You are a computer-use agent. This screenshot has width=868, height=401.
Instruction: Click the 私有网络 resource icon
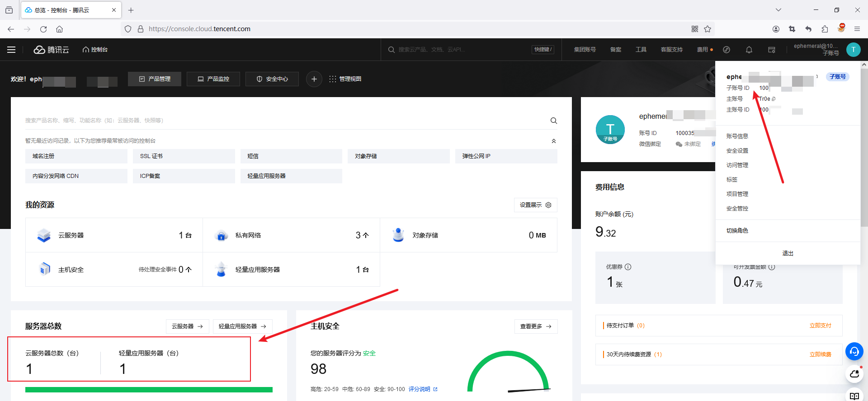(221, 235)
